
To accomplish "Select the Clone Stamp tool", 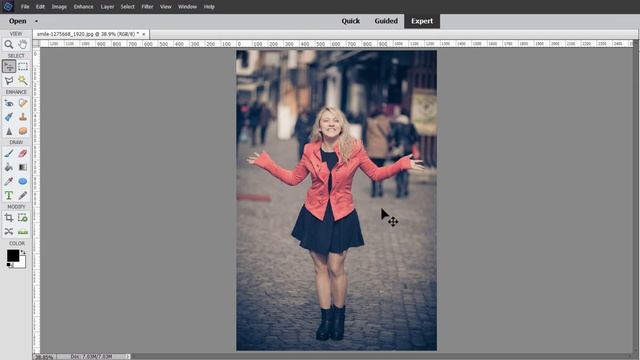I will click(23, 117).
